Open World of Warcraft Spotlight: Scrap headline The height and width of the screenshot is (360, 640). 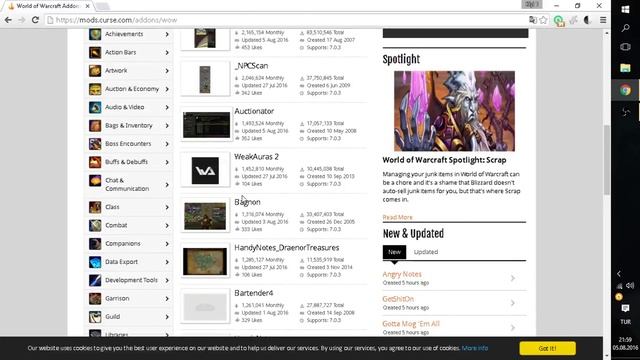[x=444, y=160]
